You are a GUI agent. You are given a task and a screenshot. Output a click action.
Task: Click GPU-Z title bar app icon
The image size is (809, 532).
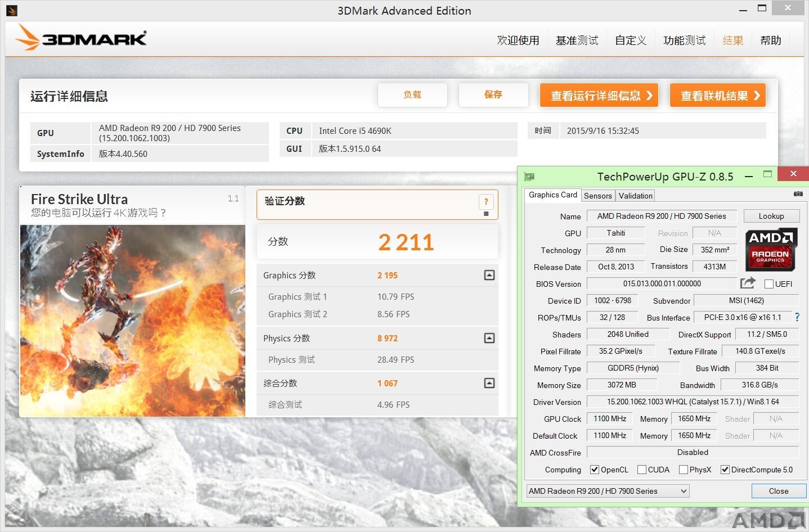(x=529, y=177)
